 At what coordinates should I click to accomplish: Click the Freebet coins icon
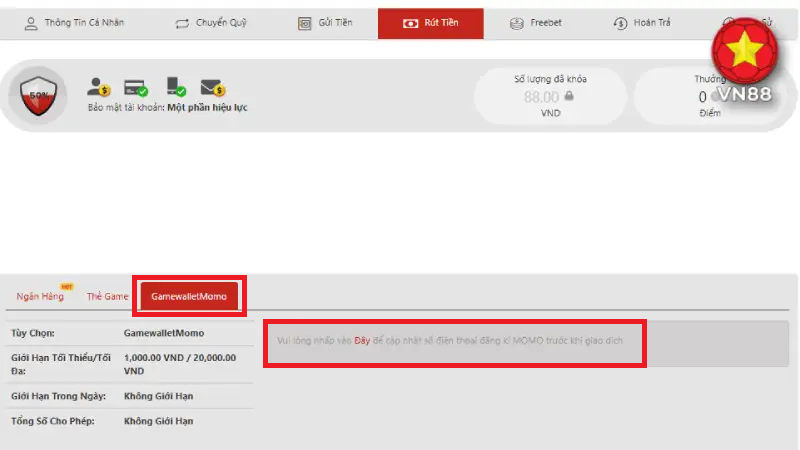(516, 23)
